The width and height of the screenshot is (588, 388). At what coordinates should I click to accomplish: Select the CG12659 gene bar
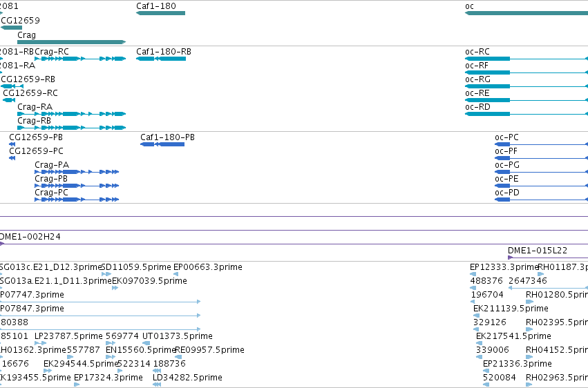tap(11, 28)
